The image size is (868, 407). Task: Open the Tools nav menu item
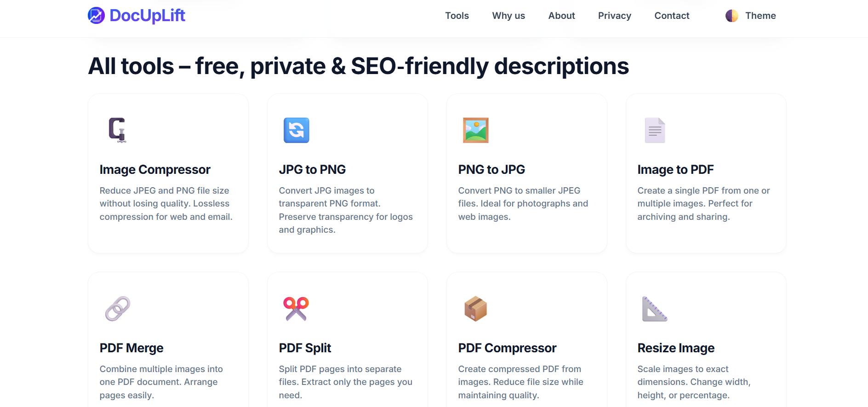pyautogui.click(x=457, y=16)
